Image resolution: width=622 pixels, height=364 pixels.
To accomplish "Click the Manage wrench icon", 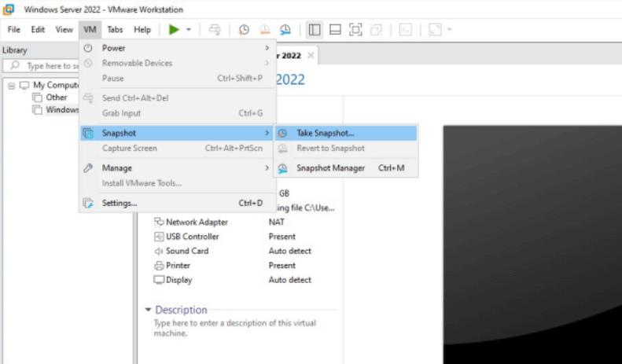I will [x=88, y=168].
